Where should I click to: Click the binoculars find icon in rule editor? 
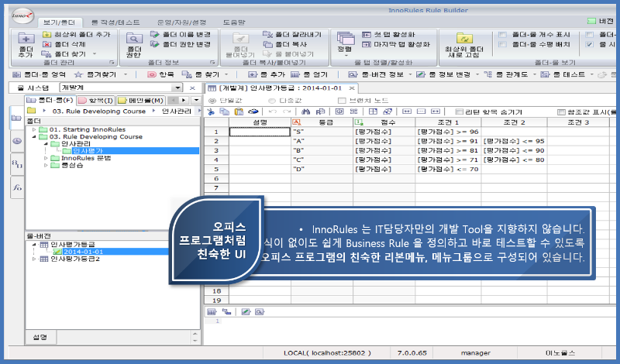point(305,112)
